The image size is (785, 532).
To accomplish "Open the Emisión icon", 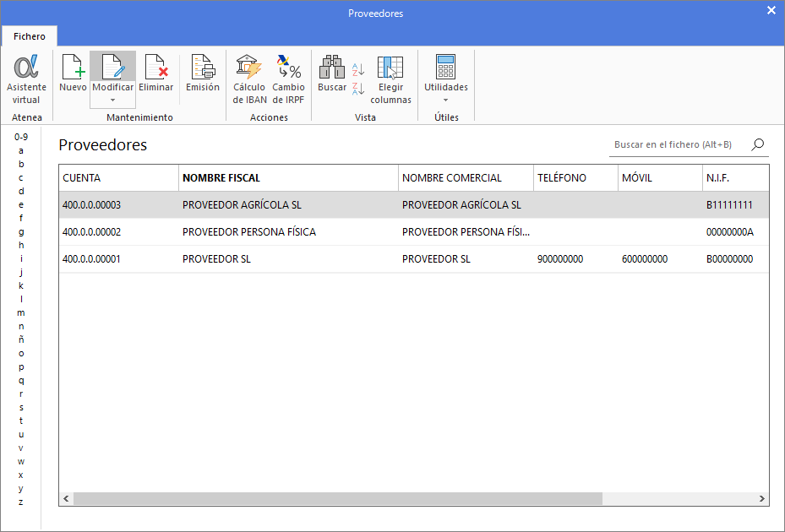I will 202,73.
